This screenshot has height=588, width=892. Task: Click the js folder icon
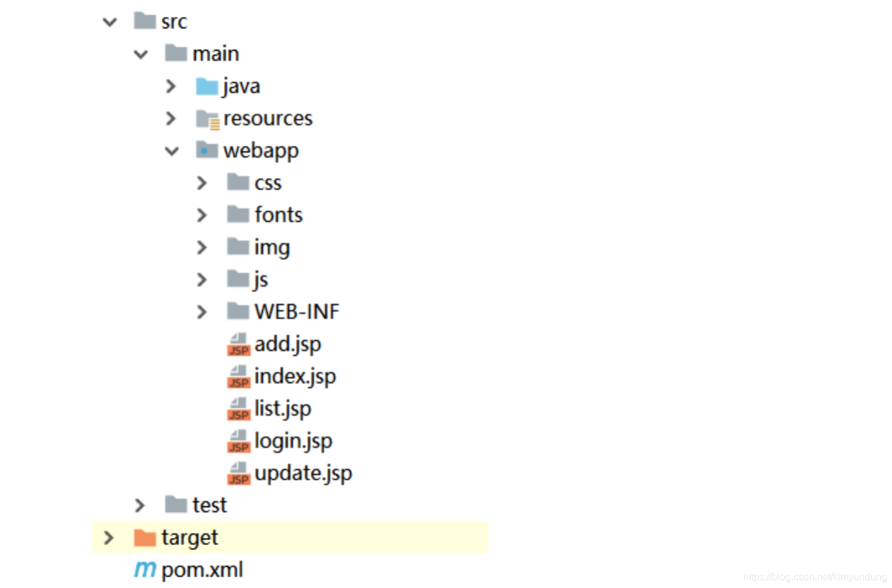tap(238, 279)
